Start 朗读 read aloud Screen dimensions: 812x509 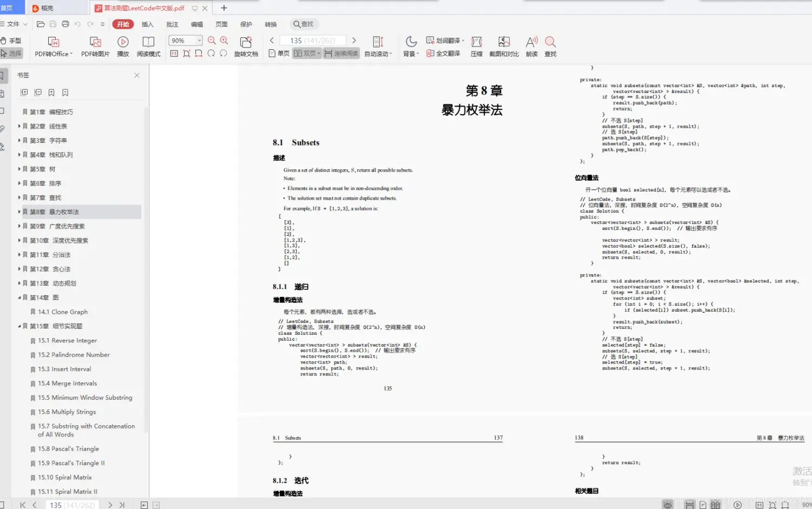coord(532,47)
